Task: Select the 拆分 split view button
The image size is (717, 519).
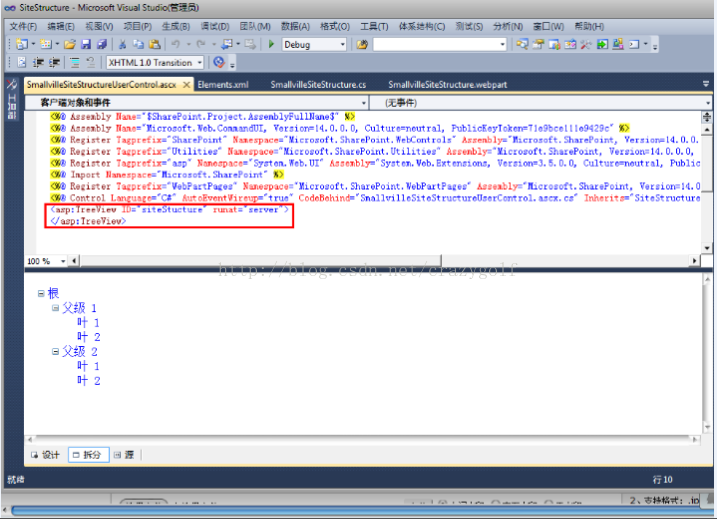Action: [x=89, y=455]
